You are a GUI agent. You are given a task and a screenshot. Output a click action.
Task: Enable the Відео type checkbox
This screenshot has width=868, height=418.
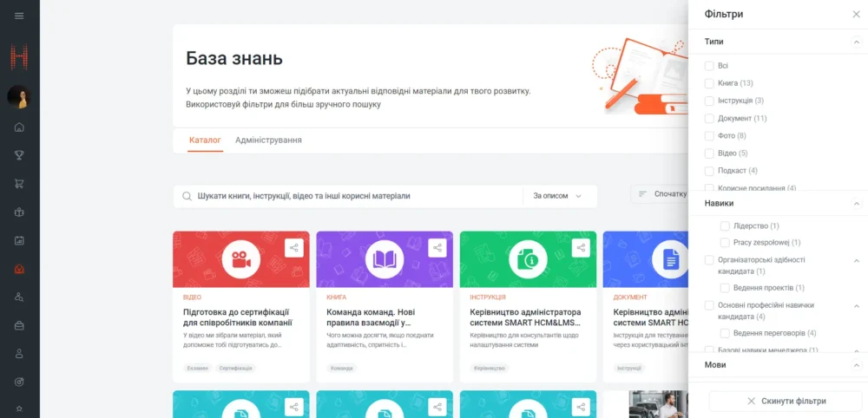[709, 153]
